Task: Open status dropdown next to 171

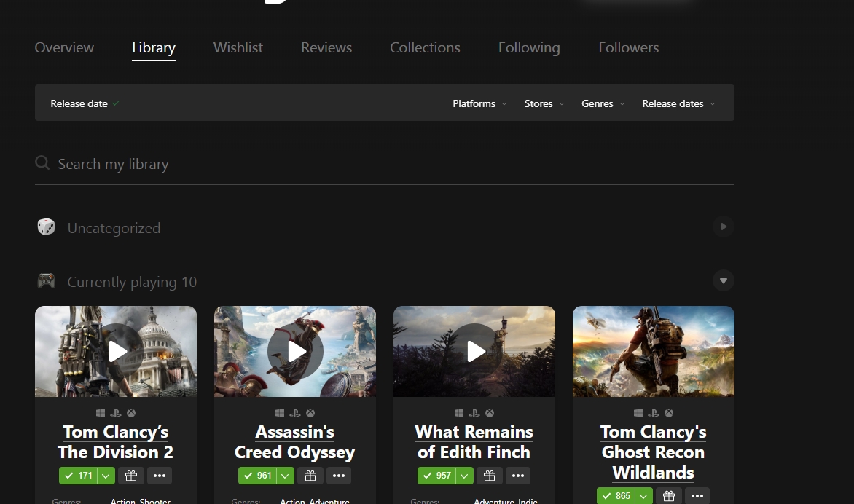Action: 106,476
